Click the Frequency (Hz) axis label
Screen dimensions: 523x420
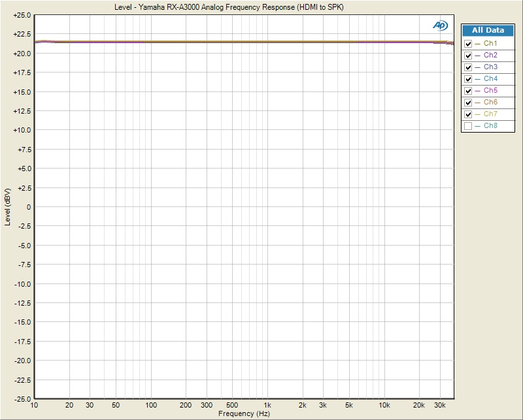(244, 413)
